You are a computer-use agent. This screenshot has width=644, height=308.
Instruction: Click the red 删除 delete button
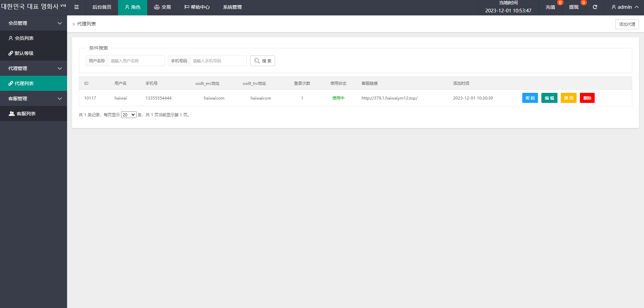(587, 98)
